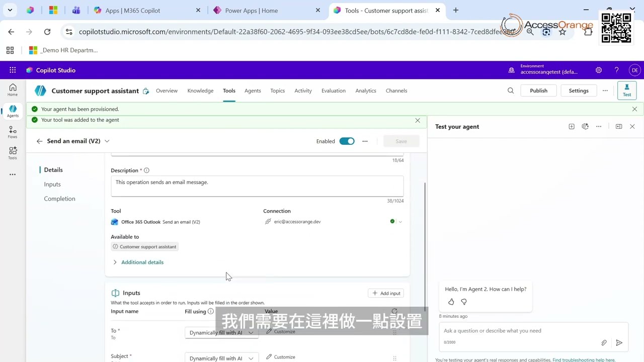Toggle the Enabled switch off
This screenshot has width=644, height=362.
click(x=347, y=141)
